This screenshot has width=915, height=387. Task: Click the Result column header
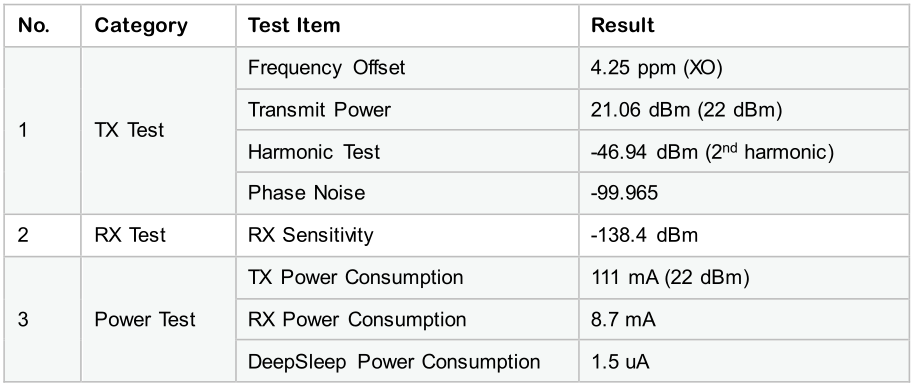[743, 26]
